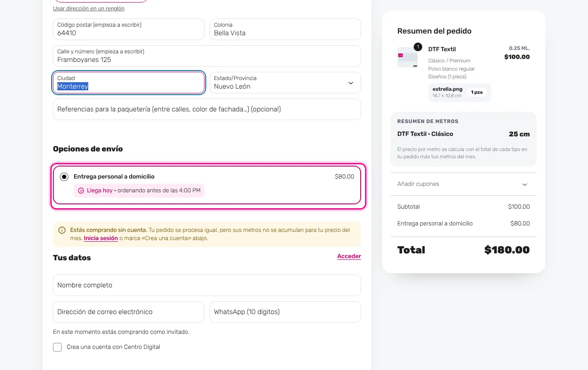
Task: Click the $80.00 price in shipping option
Action: click(x=344, y=177)
